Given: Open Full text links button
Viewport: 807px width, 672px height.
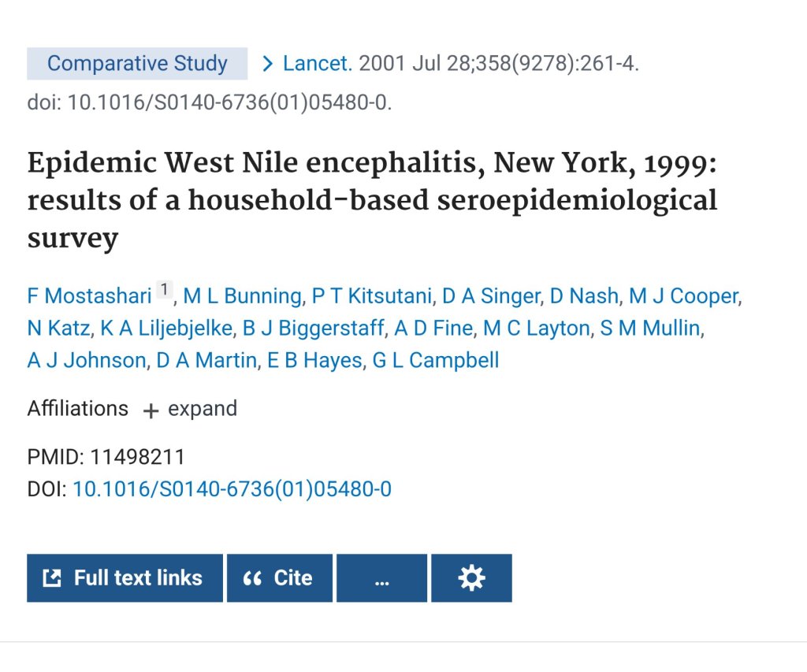Looking at the screenshot, I should (125, 578).
